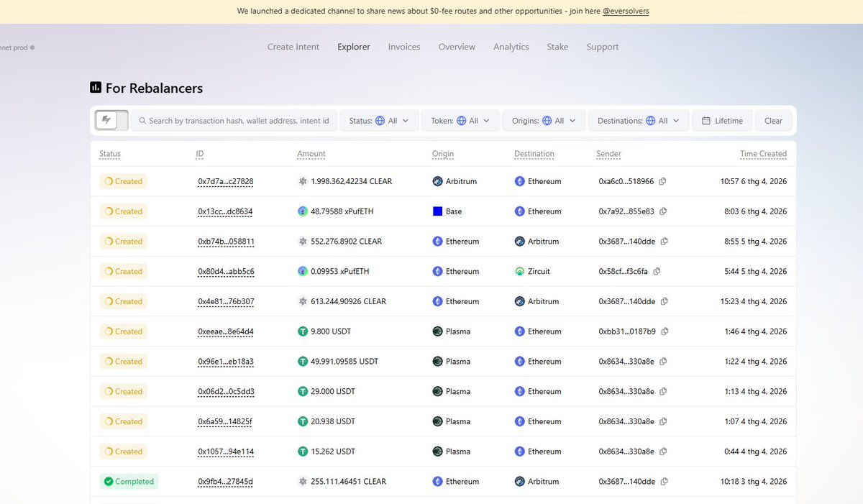Click the xPufETH token icon for 48,79588
This screenshot has width=863, height=504.
(x=303, y=211)
